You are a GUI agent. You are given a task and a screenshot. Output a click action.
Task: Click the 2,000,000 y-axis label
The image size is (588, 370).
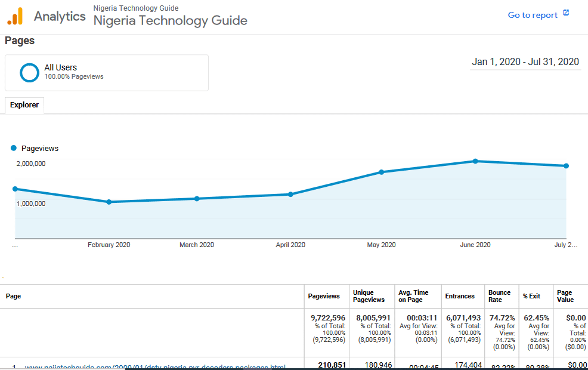(31, 164)
